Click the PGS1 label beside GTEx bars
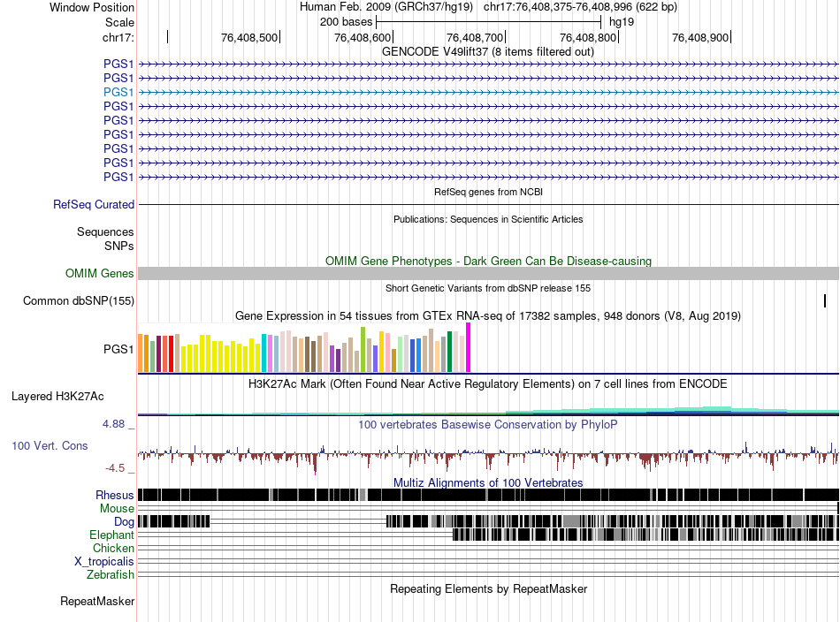 pyautogui.click(x=118, y=350)
